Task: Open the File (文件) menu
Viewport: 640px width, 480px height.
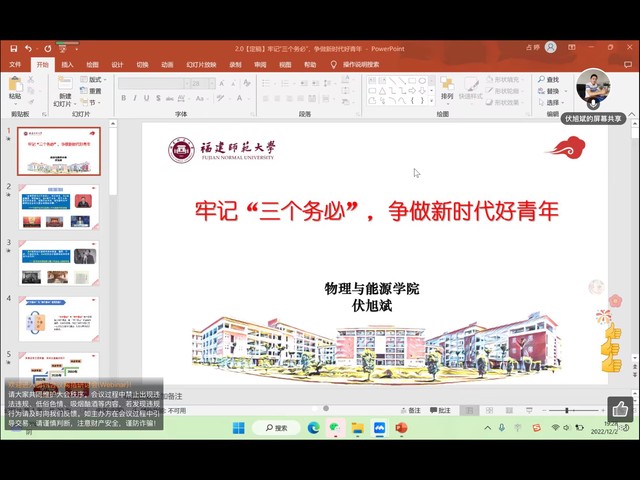Action: tap(15, 64)
